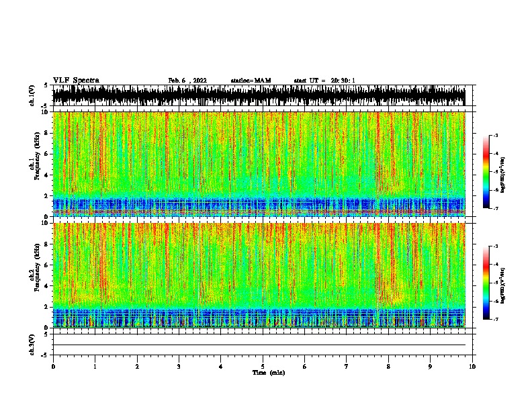Click time axis tick label "2"
This screenshot has height=411, width=532.
click(x=137, y=367)
